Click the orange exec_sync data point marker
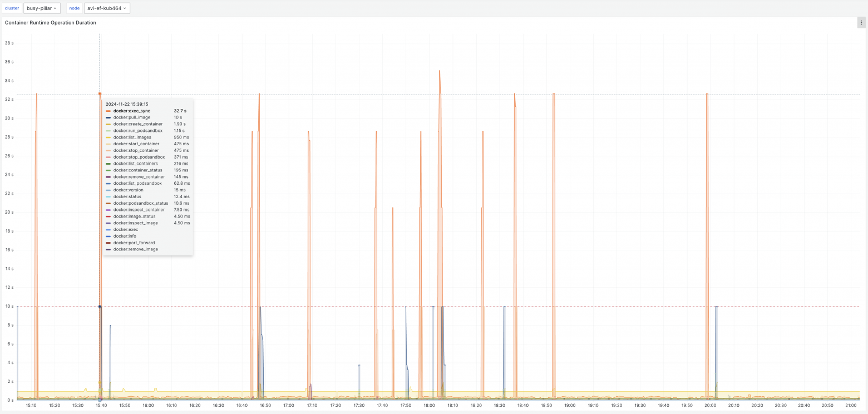Viewport: 868px width, 414px height. (x=100, y=94)
